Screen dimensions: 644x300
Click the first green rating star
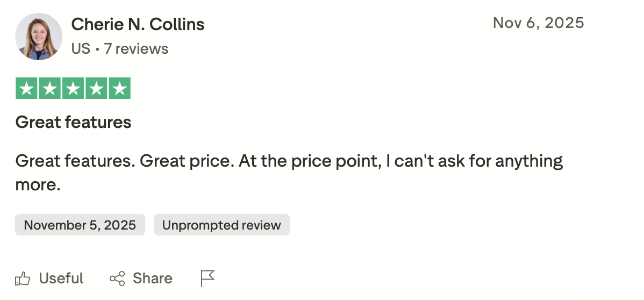pyautogui.click(x=26, y=89)
